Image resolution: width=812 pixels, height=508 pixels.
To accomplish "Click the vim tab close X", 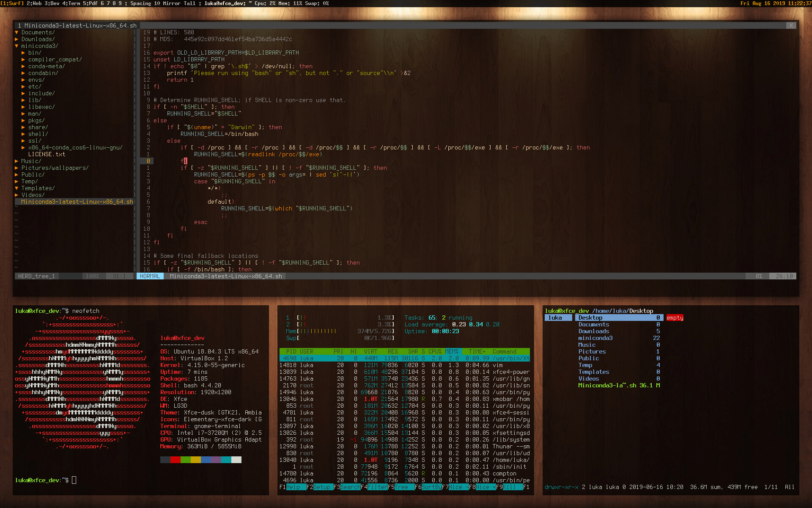I will (x=791, y=25).
